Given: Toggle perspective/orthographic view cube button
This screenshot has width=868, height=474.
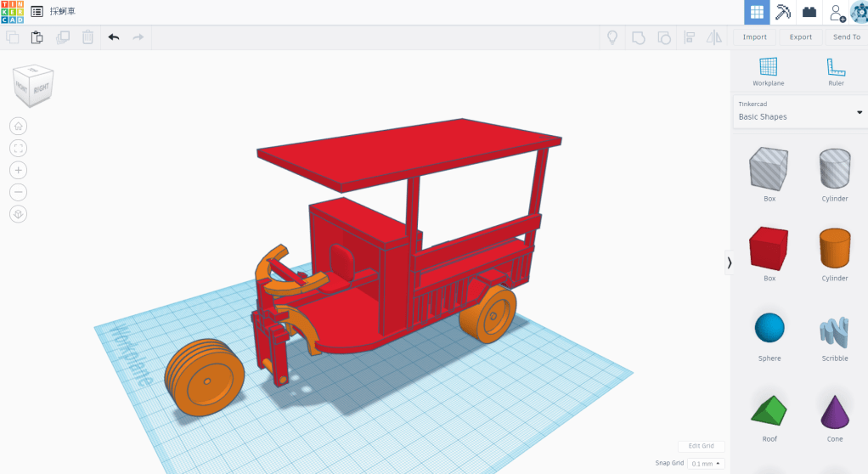Looking at the screenshot, I should point(18,214).
